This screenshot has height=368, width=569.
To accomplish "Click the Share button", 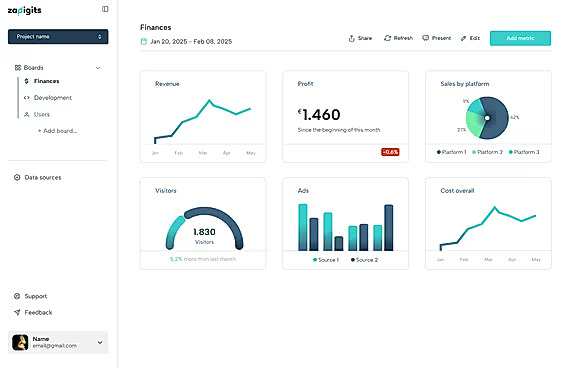I will click(x=360, y=38).
